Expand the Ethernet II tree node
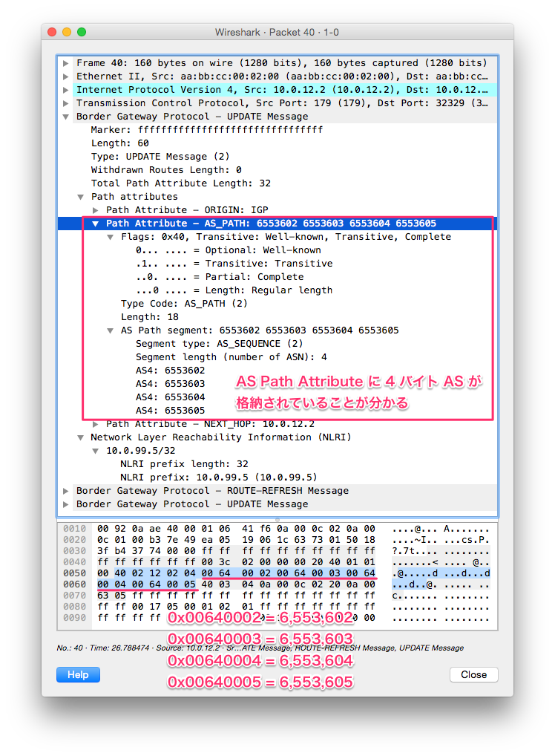 [65, 76]
